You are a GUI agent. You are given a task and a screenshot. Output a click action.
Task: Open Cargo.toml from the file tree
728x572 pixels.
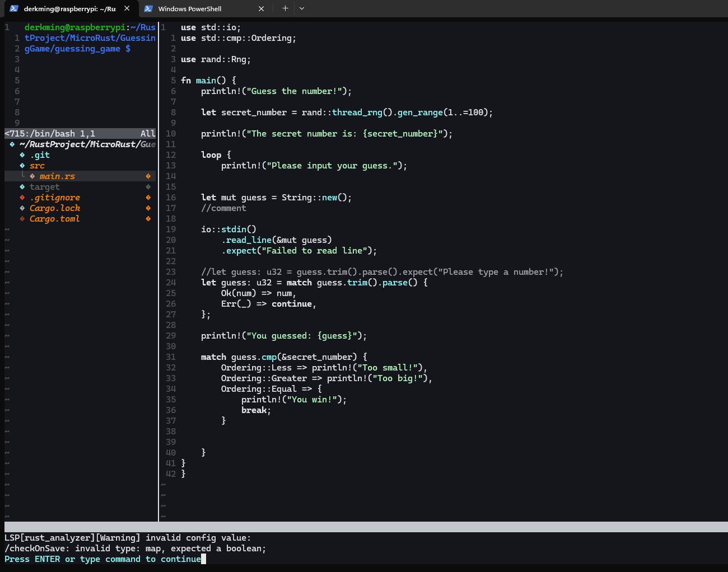55,219
